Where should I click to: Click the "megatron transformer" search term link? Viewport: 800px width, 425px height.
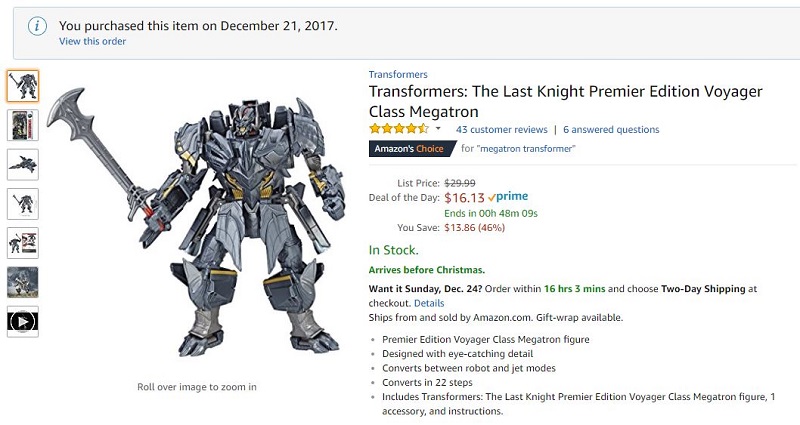(x=527, y=148)
